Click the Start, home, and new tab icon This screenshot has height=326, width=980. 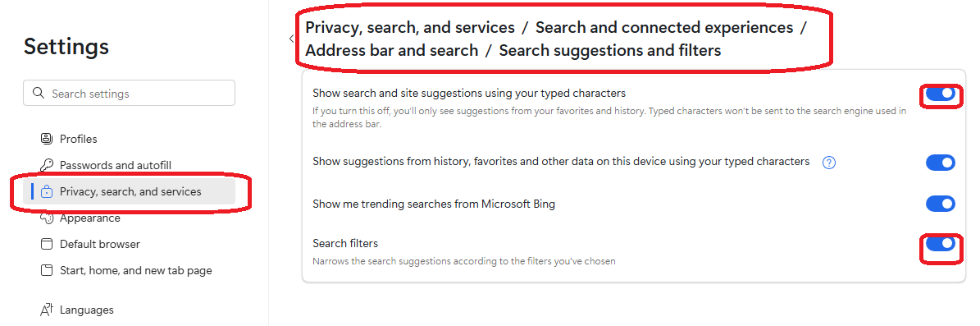pyautogui.click(x=46, y=270)
